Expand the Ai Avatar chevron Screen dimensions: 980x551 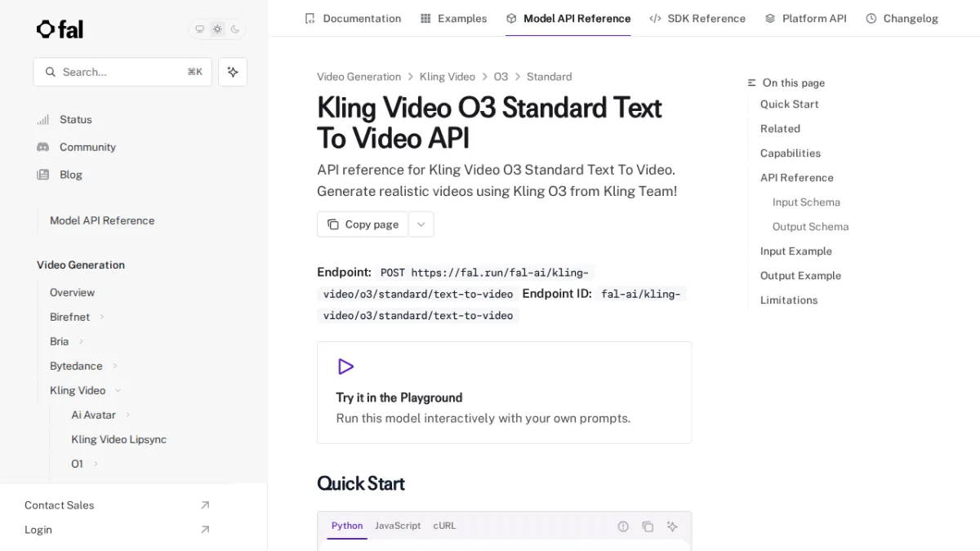point(128,415)
